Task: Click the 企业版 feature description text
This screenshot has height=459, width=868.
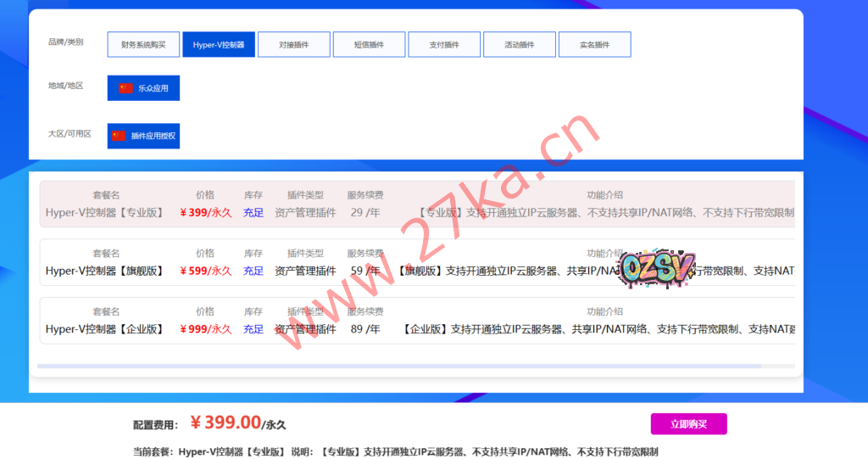Action: pyautogui.click(x=598, y=328)
